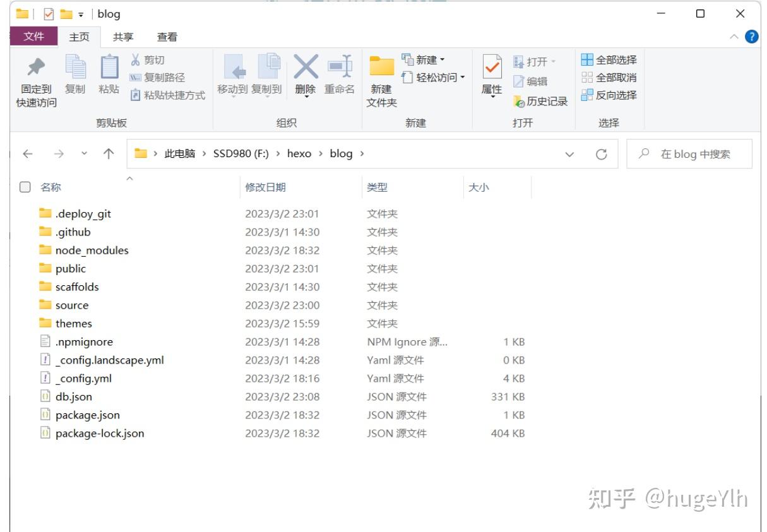Switch to the 查看 (View) tab
The height and width of the screenshot is (532, 767).
pyautogui.click(x=165, y=36)
